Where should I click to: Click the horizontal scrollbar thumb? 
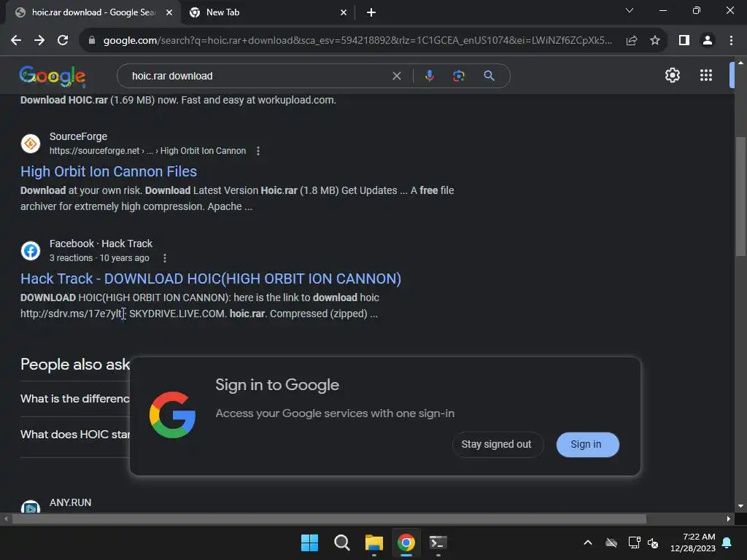[329, 519]
